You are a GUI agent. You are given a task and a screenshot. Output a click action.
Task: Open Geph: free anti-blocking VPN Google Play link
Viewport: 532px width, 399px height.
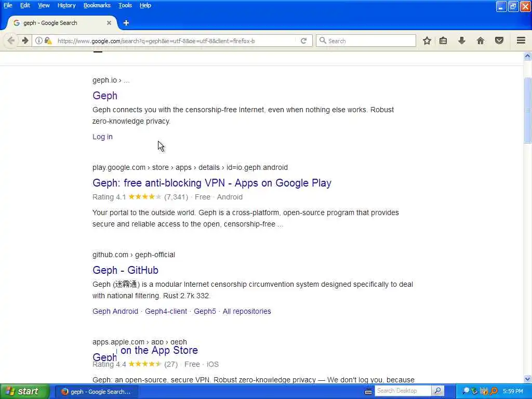pyautogui.click(x=212, y=183)
